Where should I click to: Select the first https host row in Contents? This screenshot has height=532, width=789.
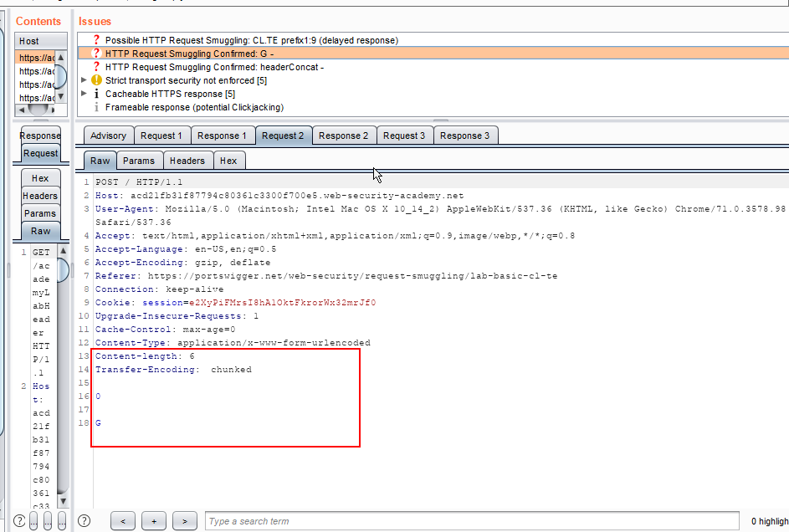pyautogui.click(x=35, y=58)
